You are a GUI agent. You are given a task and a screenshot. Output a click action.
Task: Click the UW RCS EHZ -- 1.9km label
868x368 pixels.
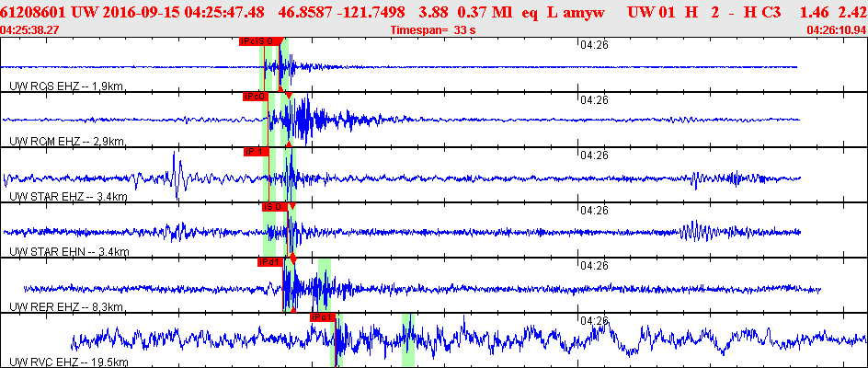pos(66,86)
